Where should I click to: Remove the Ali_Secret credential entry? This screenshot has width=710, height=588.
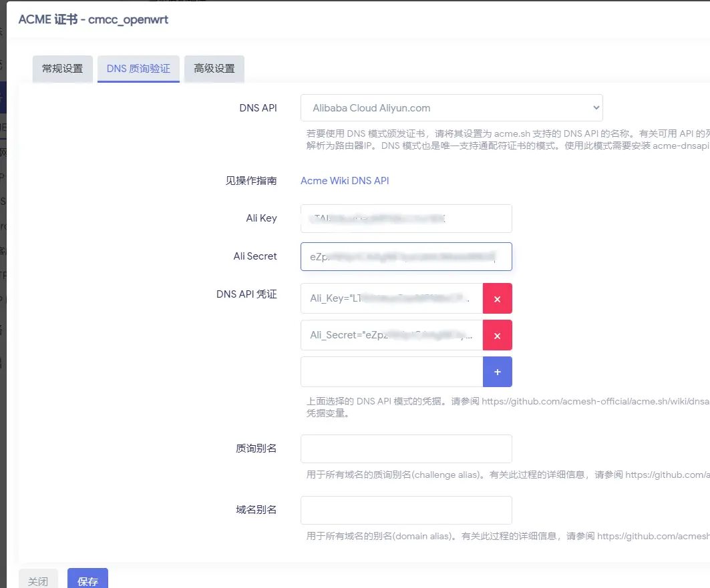point(497,335)
